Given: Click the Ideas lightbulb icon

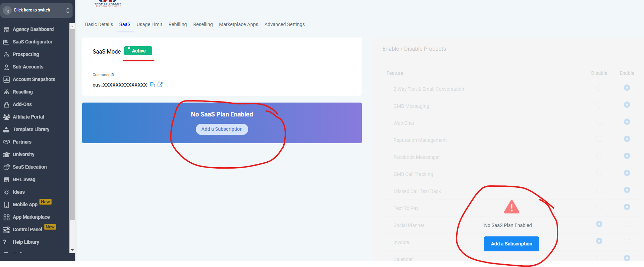Looking at the screenshot, I should tap(6, 192).
